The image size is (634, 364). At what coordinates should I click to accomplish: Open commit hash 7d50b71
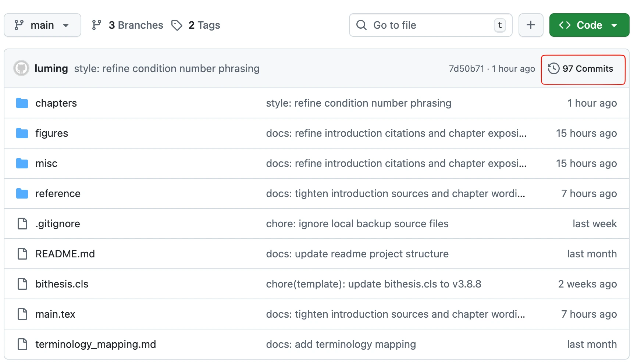(466, 69)
